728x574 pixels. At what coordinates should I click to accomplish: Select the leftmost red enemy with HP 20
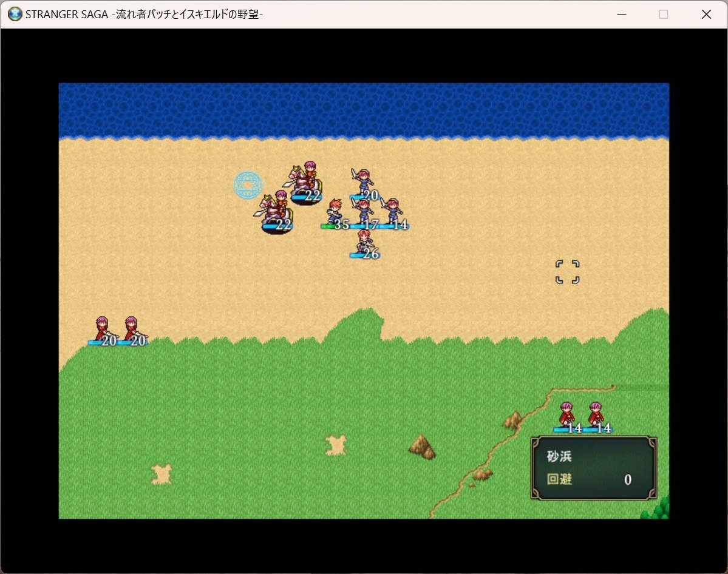pyautogui.click(x=103, y=331)
